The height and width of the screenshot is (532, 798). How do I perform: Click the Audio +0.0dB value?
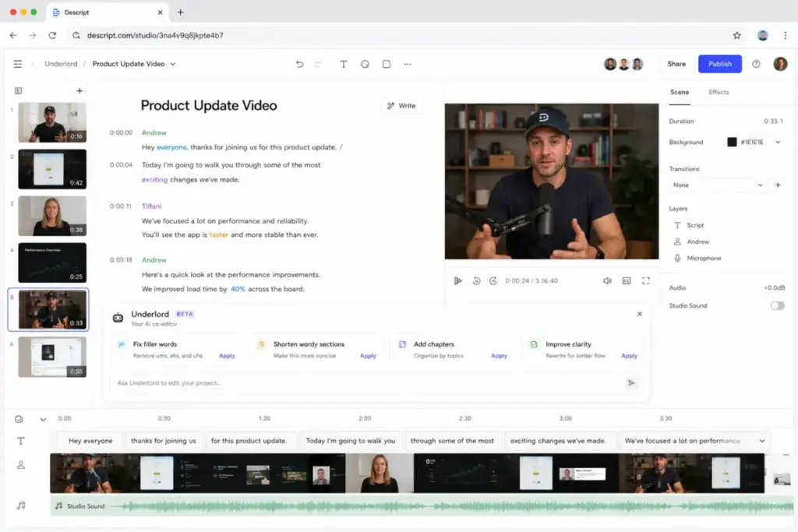click(x=774, y=288)
